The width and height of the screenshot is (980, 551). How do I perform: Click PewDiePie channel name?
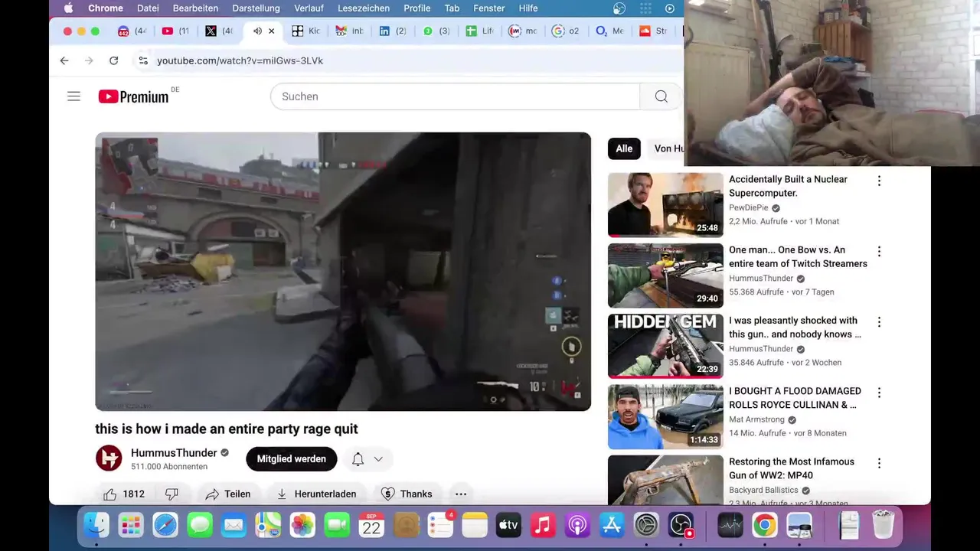(748, 208)
